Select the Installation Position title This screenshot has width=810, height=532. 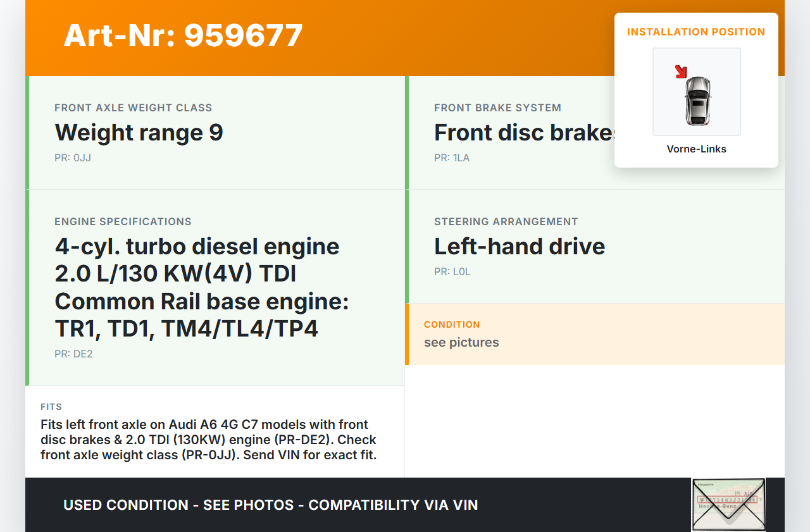[x=696, y=32]
